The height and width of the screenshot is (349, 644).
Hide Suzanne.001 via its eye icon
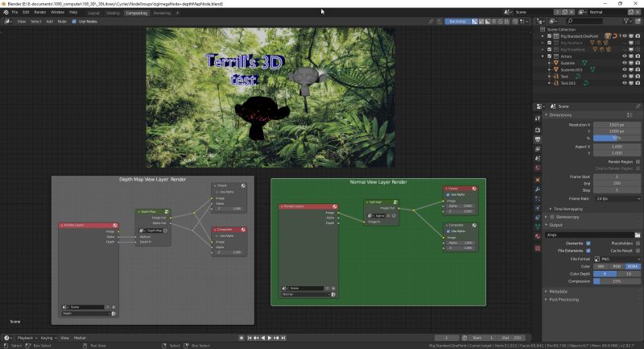pos(625,69)
